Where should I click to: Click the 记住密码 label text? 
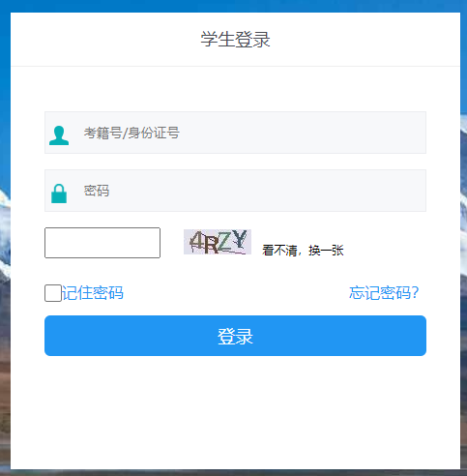point(93,293)
